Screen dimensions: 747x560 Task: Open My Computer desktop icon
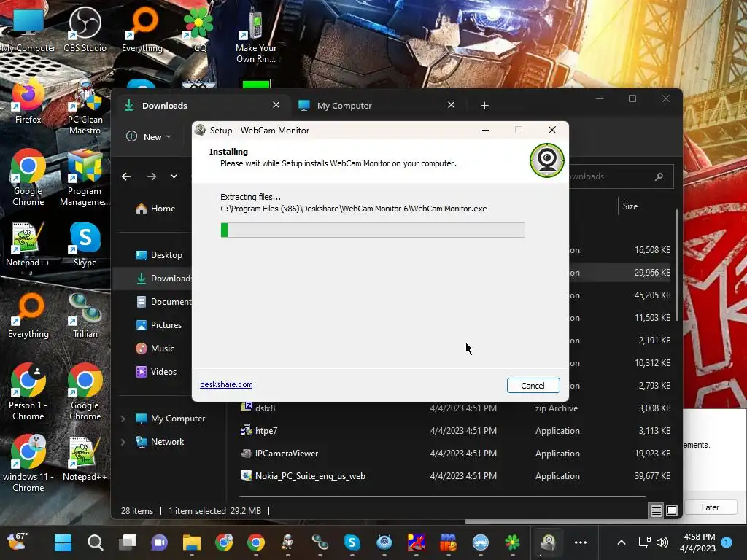(28, 29)
